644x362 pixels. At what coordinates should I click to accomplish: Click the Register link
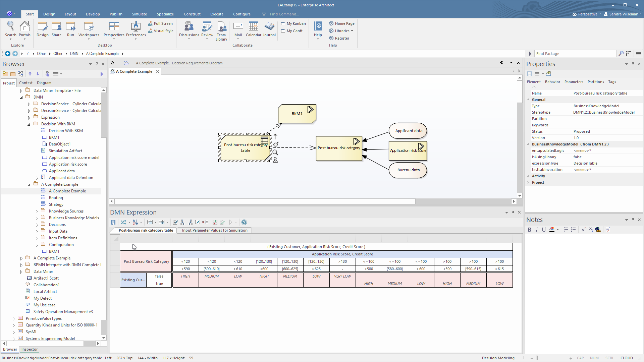(x=342, y=38)
